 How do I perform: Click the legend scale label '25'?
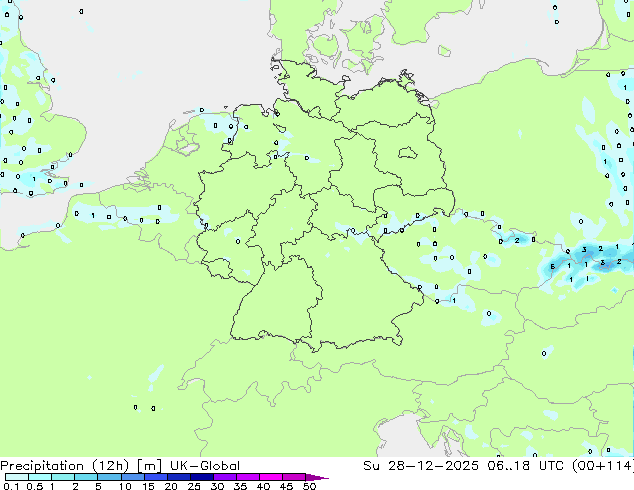click(x=194, y=486)
